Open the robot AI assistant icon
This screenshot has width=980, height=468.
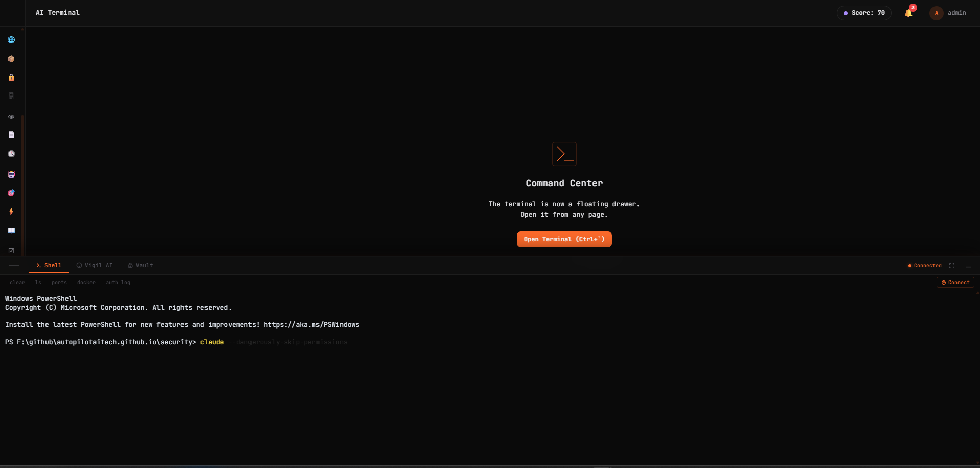point(11,174)
